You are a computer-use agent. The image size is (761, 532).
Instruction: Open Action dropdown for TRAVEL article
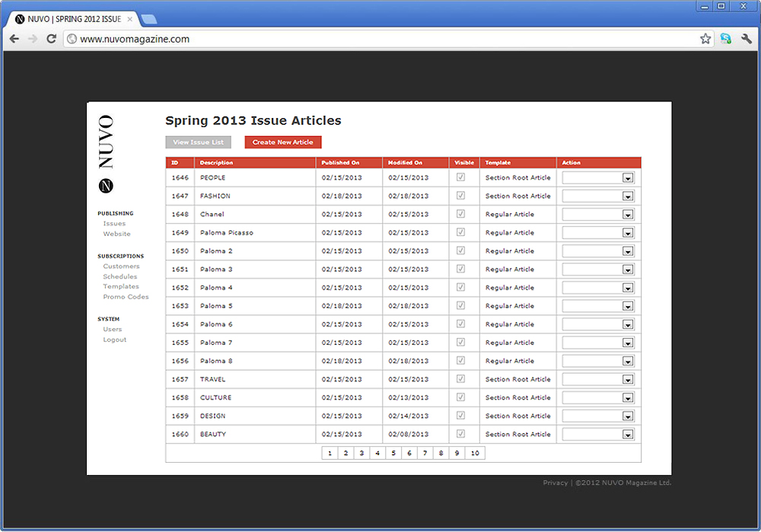598,380
